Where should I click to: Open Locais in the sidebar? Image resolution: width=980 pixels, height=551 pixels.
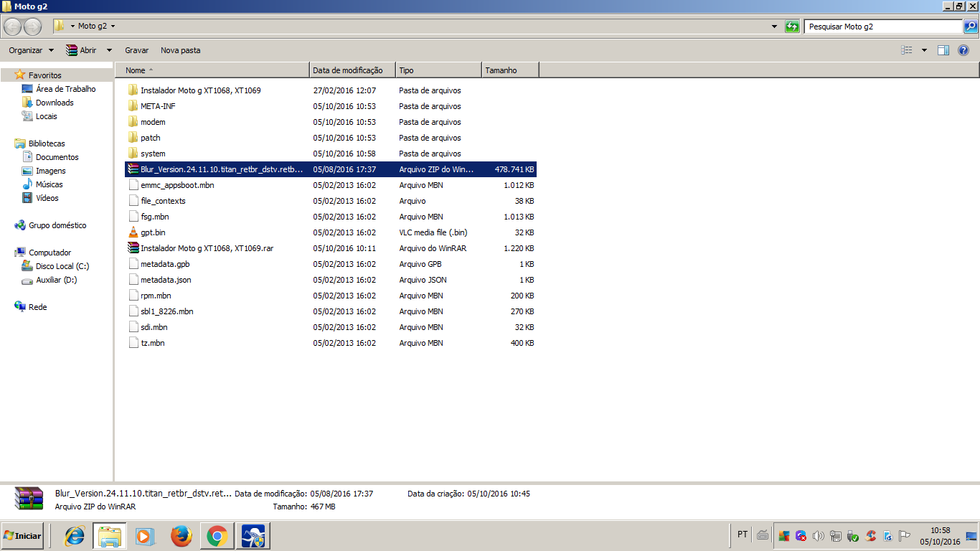tap(46, 116)
